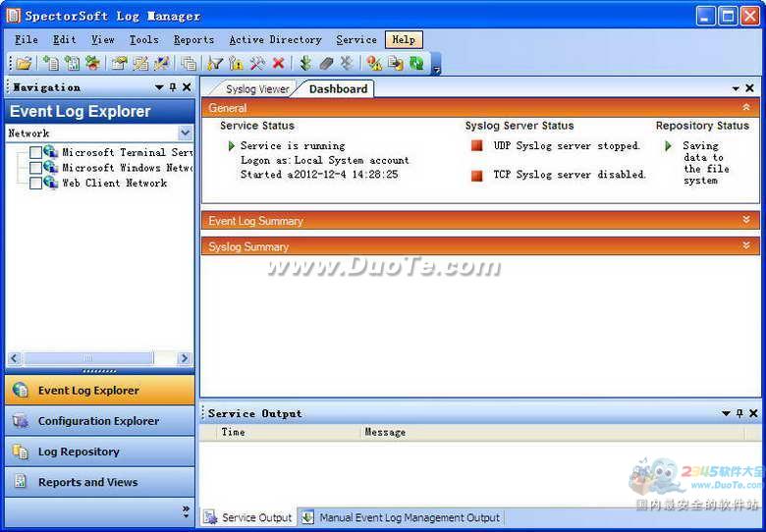Click the green repository saving status icon
Viewport: 766px width, 532px height.
pyautogui.click(x=669, y=146)
